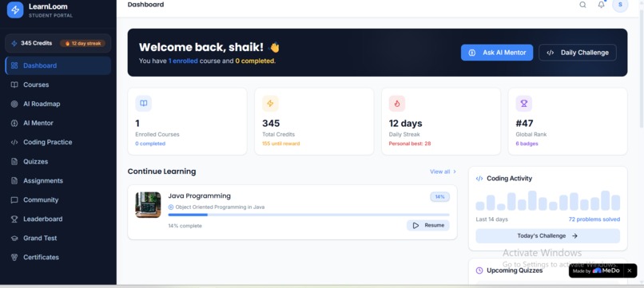Image resolution: width=644 pixels, height=288 pixels.
Task: Select AI Mentor in sidebar
Action: pyautogui.click(x=58, y=123)
